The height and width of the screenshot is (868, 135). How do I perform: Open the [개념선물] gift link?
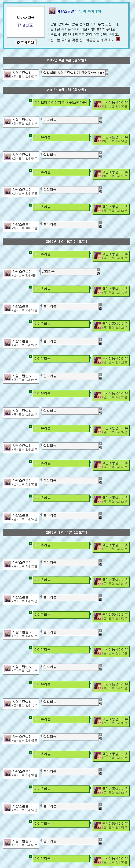(26, 25)
